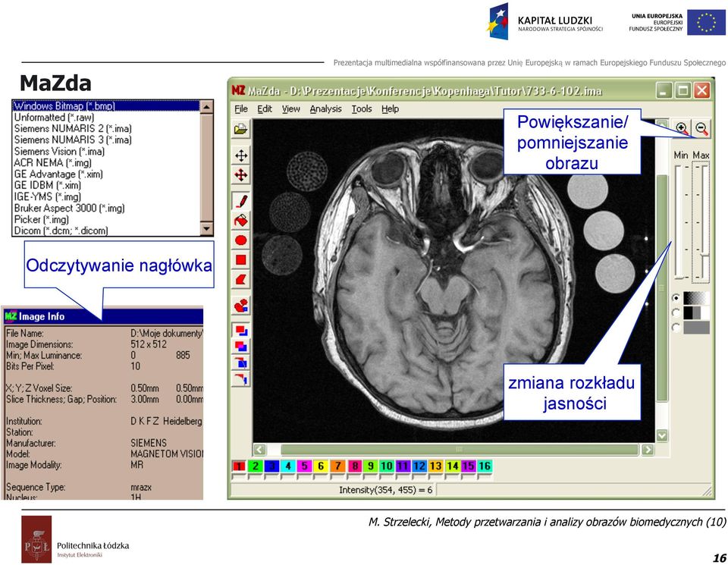728x565 pixels.
Task: Choose Siemens NUMARIS 2 (*.ima) format
Action: (106, 129)
